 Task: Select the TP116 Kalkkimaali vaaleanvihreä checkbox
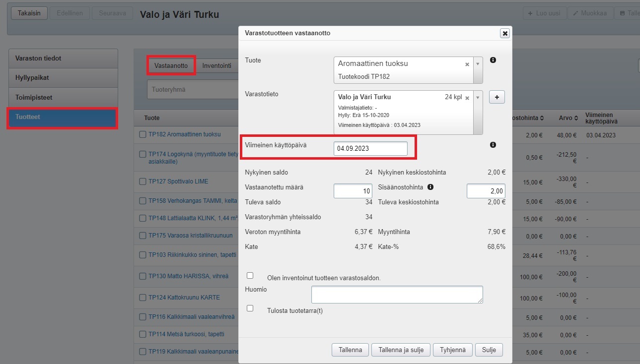click(x=143, y=317)
